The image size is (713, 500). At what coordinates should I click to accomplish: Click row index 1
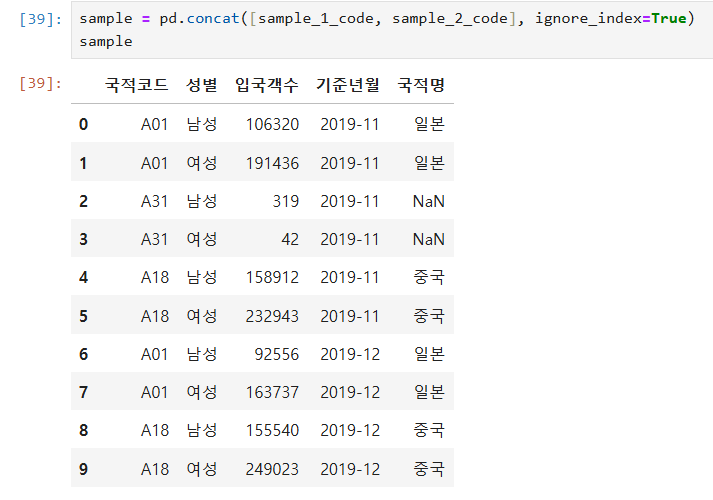83,163
